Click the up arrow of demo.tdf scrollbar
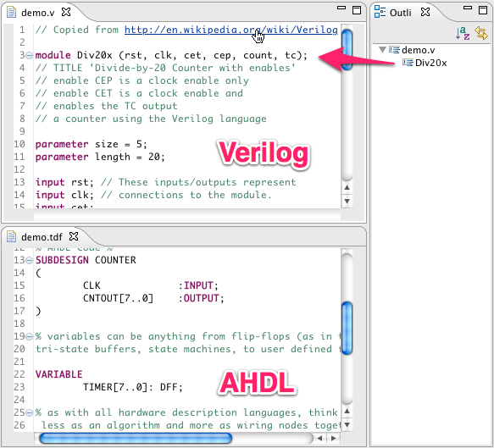 coord(347,412)
